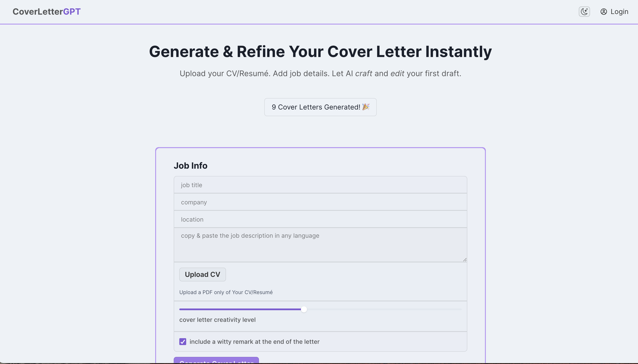This screenshot has width=638, height=364.
Task: Click the CoverLetterGPT logo
Action: click(x=46, y=11)
